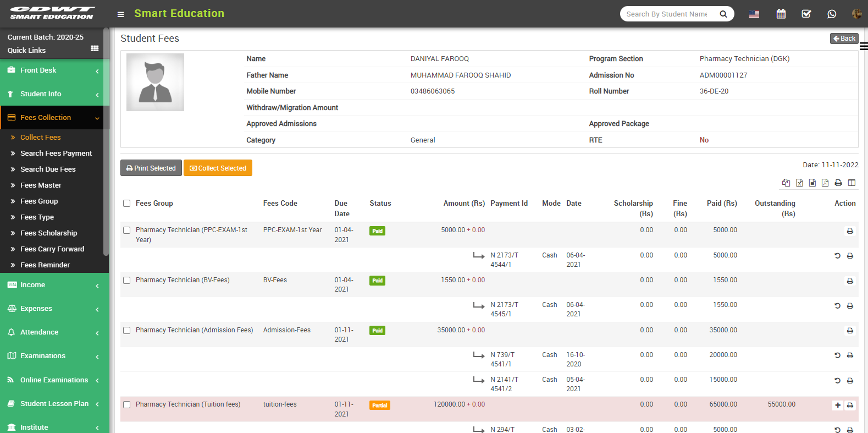The height and width of the screenshot is (433, 868).
Task: Expand the Front Desk menu
Action: (x=54, y=70)
